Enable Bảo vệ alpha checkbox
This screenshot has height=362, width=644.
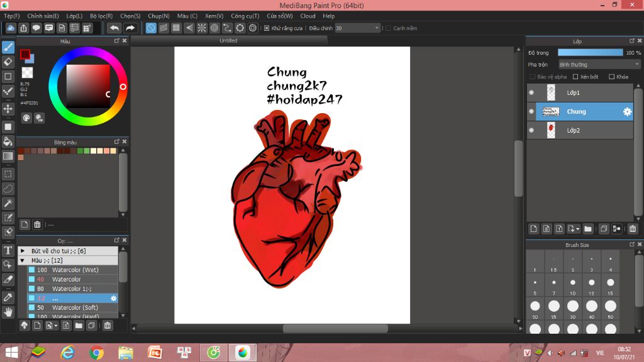coord(533,77)
